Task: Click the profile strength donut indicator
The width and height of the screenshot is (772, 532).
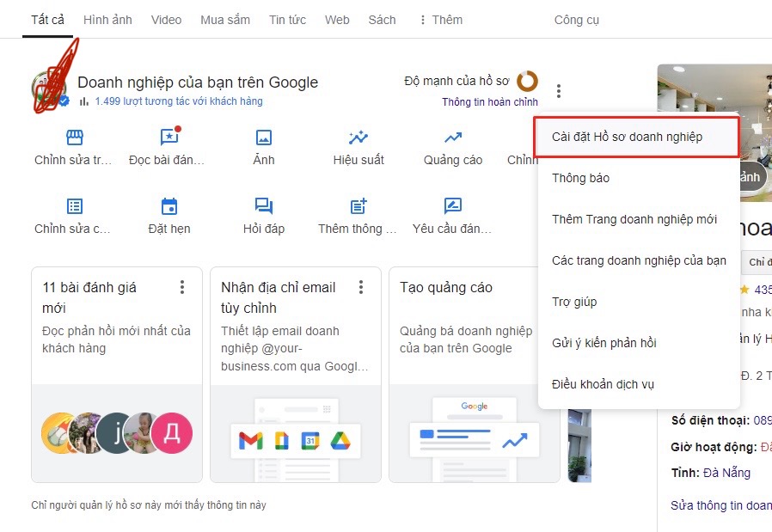Action: [527, 81]
